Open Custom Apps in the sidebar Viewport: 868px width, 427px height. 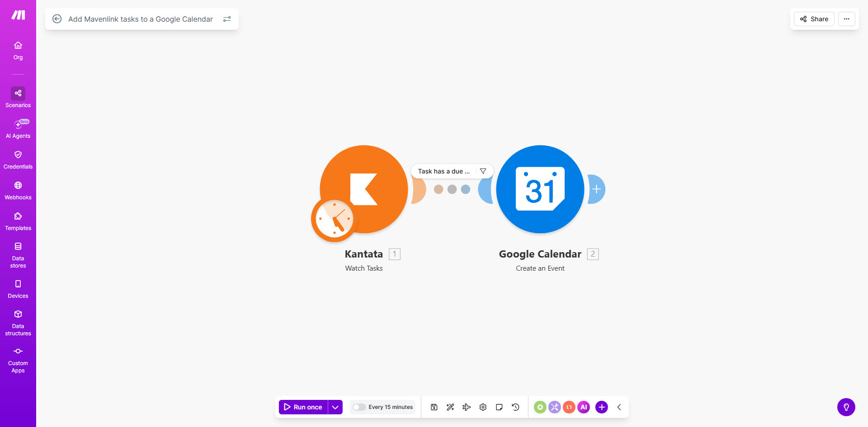point(18,360)
